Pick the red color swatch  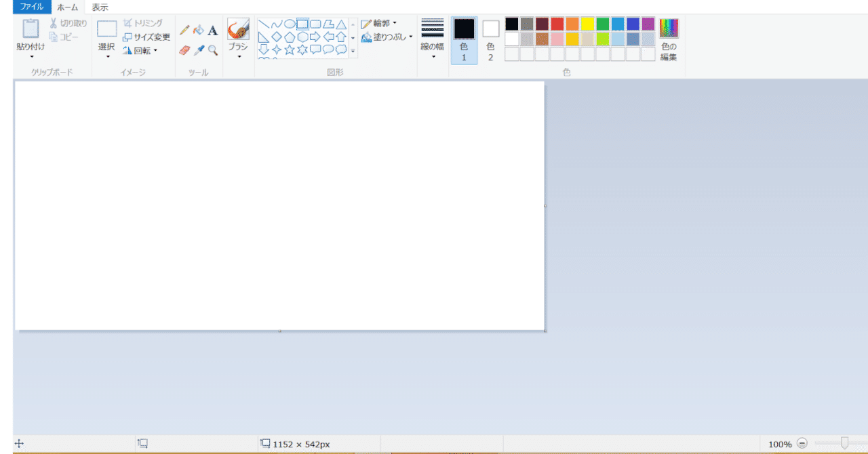click(x=557, y=24)
